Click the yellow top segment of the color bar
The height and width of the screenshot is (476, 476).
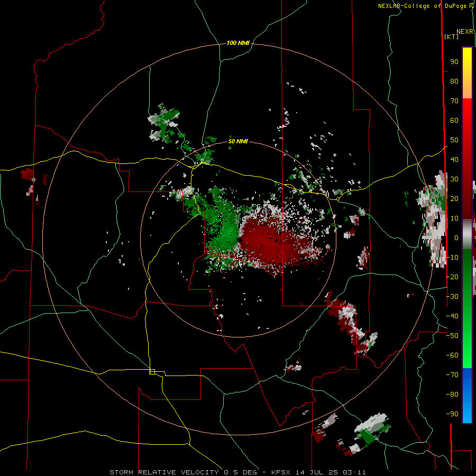click(467, 73)
